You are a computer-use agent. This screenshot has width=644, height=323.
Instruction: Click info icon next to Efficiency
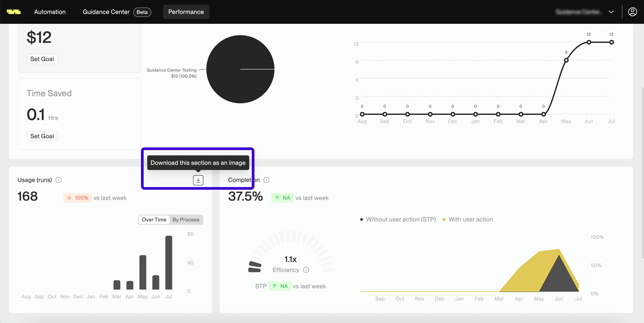pos(306,270)
